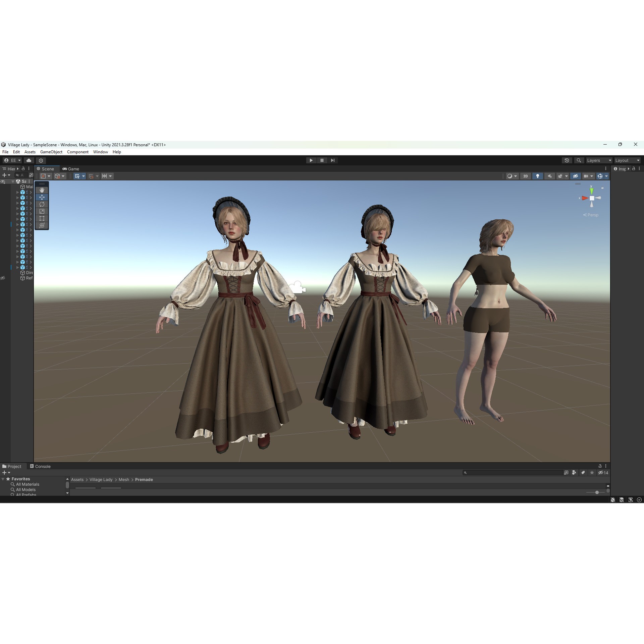Toggle scene audio mute

click(x=550, y=176)
